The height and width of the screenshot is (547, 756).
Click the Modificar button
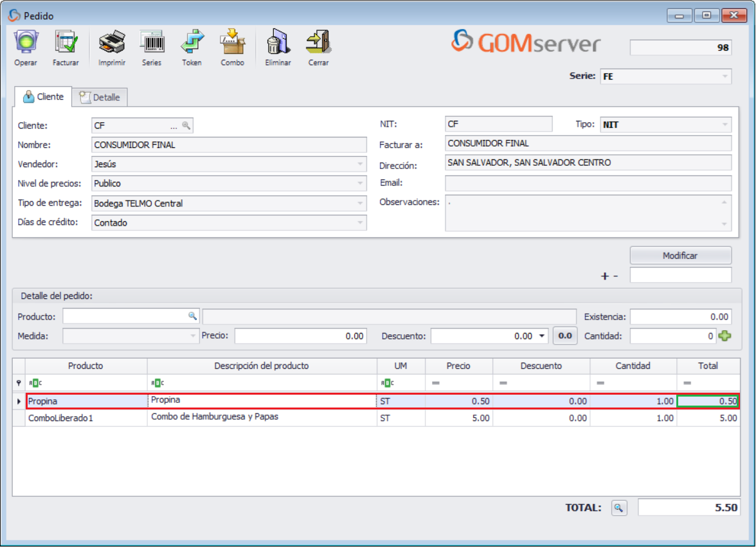679,255
